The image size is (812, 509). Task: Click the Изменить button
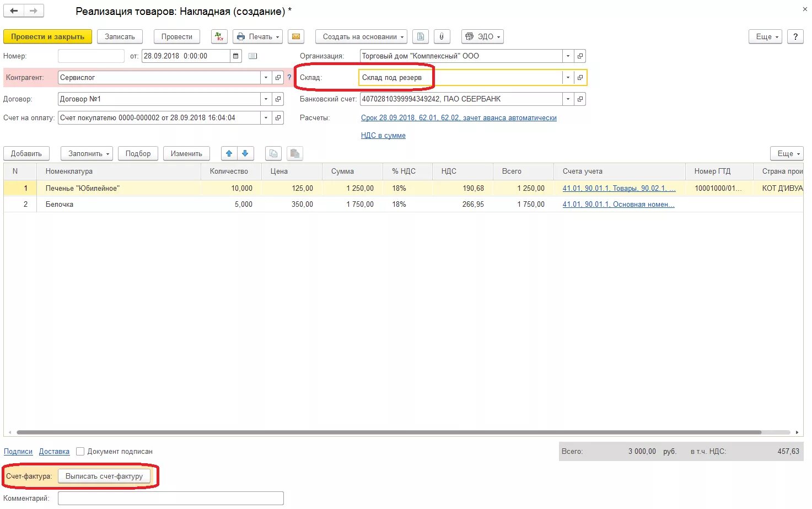(186, 153)
